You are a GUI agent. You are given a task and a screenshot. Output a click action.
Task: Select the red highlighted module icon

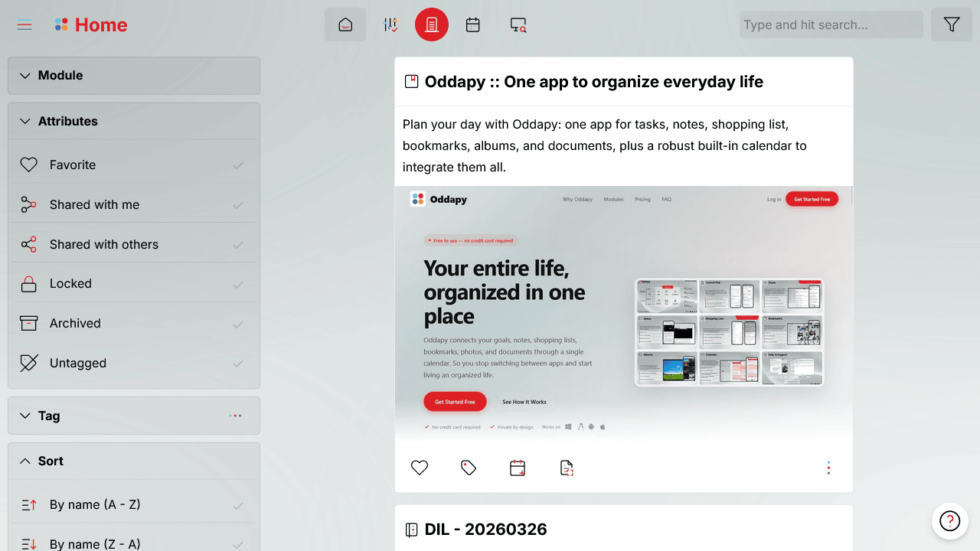click(431, 24)
